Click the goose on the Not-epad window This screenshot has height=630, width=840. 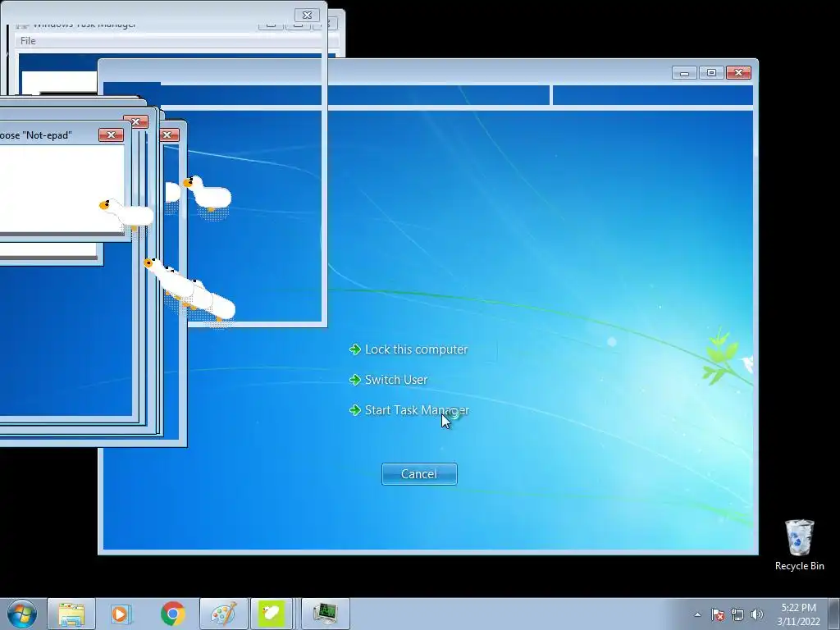coord(126,214)
